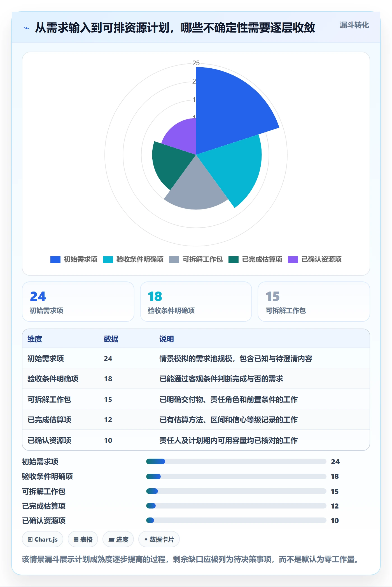Click the 说明 column header

pyautogui.click(x=167, y=339)
